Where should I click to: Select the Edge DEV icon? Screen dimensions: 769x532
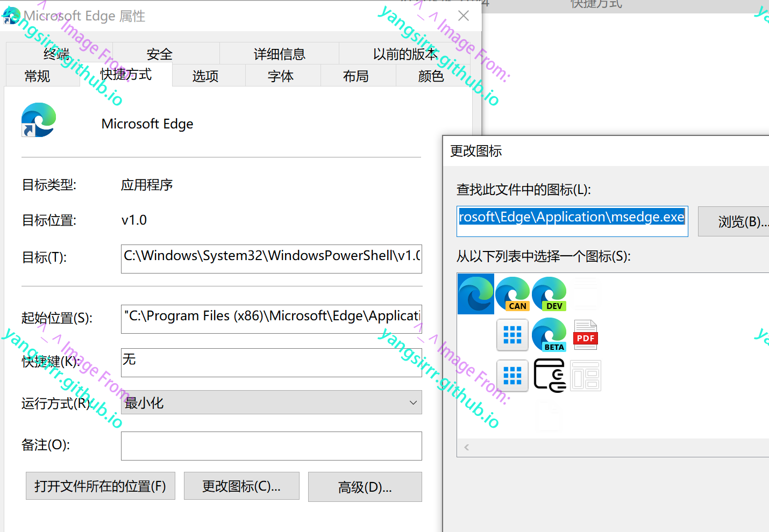[x=549, y=294]
